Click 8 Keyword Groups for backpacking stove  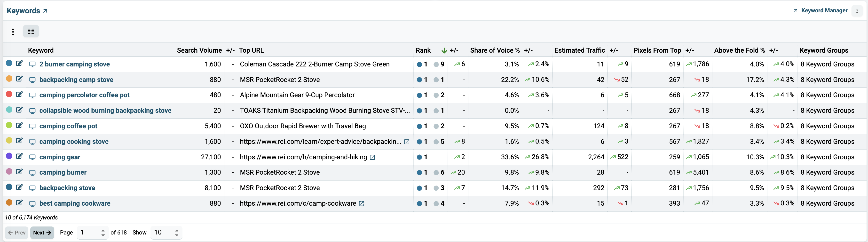click(x=828, y=188)
